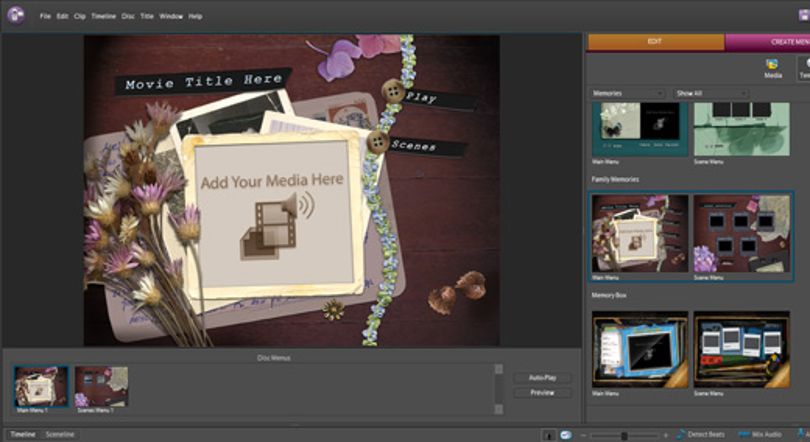Viewport: 810px width, 442px height.
Task: Toggle the Sceneline view
Action: (60, 434)
